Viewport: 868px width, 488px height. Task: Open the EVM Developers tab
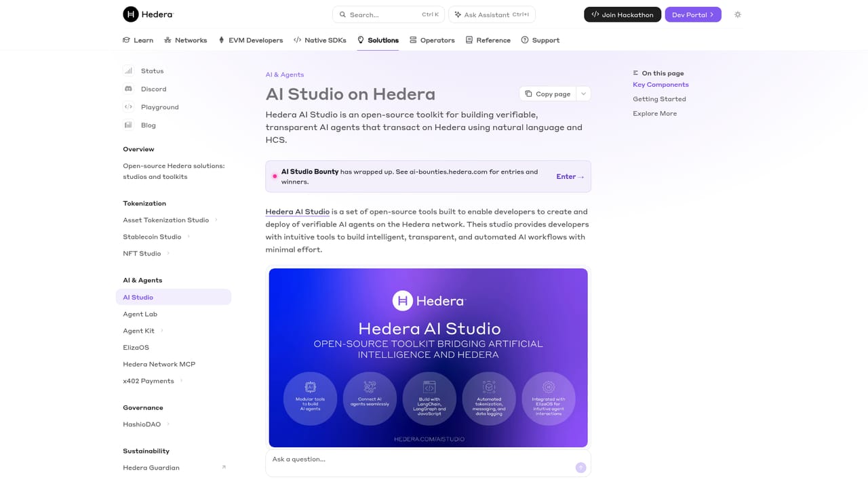pyautogui.click(x=250, y=40)
